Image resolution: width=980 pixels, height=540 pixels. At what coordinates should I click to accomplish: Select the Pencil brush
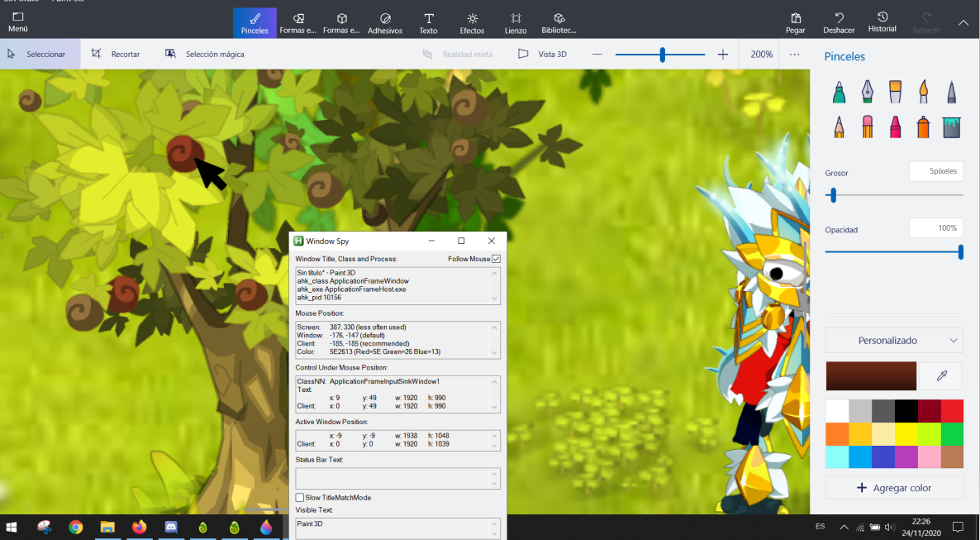click(x=839, y=127)
